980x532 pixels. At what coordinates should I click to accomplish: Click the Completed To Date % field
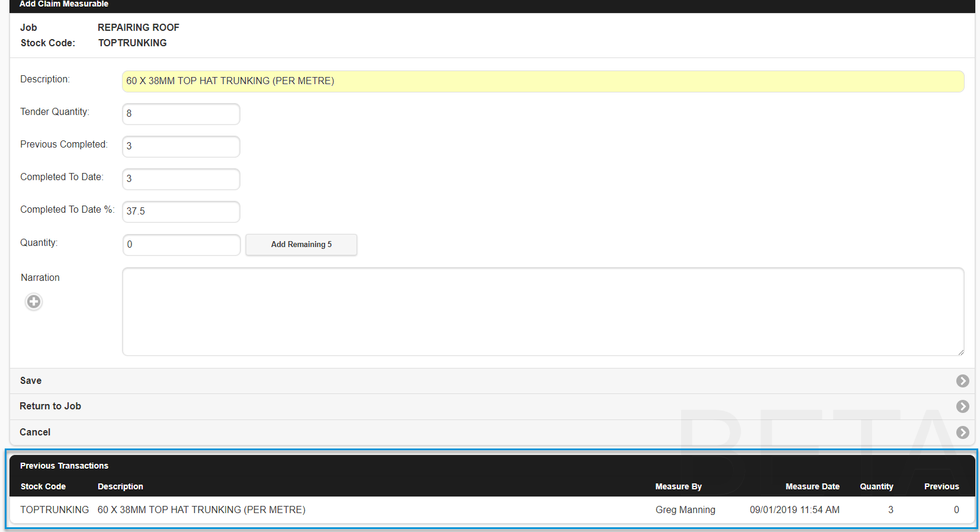181,211
